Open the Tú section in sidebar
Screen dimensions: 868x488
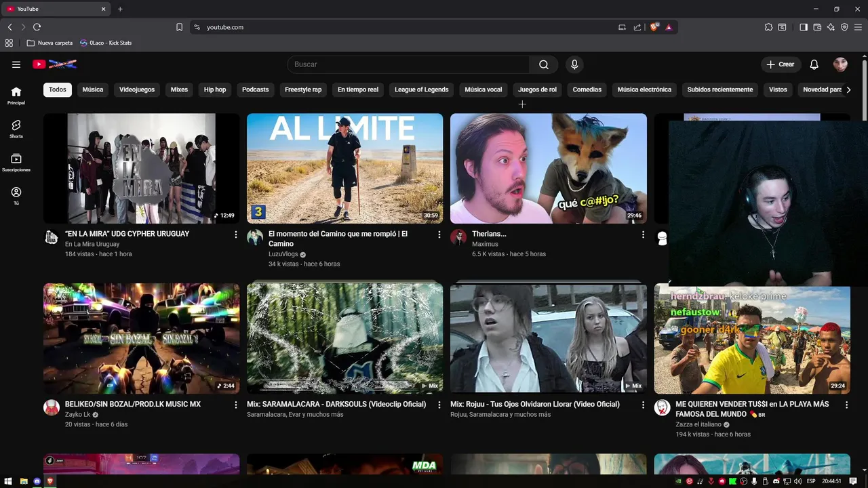pos(16,196)
